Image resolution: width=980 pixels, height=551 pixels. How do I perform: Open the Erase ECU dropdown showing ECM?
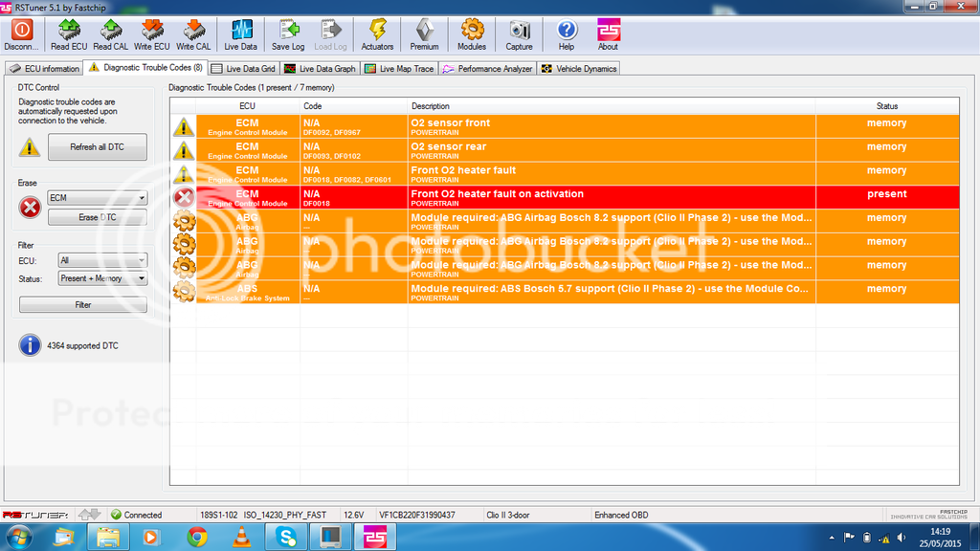point(97,197)
